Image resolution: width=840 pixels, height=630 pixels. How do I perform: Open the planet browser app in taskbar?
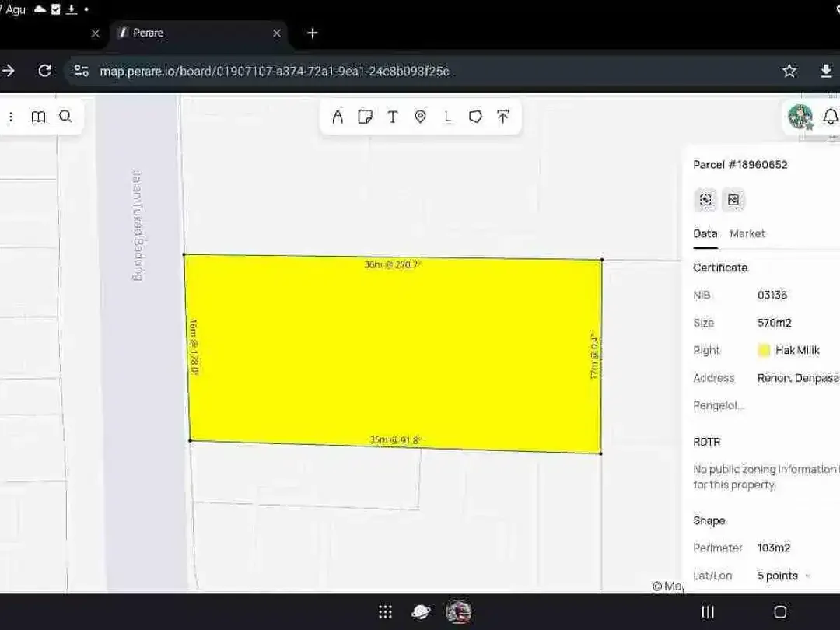pos(421,612)
